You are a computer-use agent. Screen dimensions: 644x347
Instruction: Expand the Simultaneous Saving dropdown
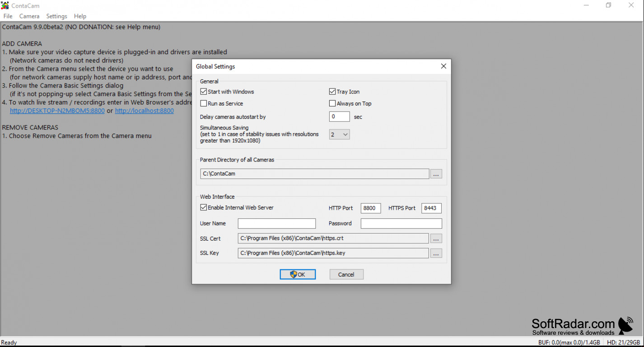point(339,134)
